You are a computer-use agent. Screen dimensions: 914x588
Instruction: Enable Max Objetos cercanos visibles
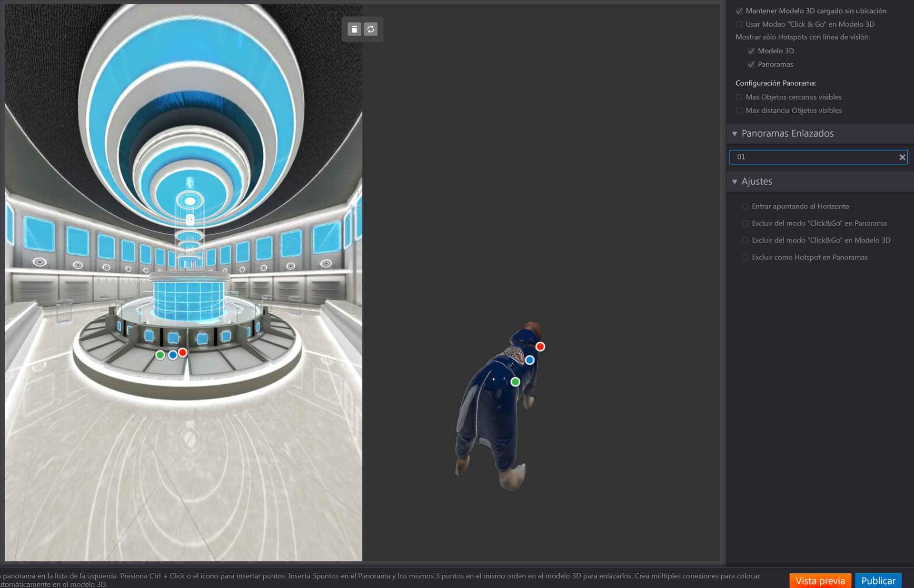click(x=739, y=97)
